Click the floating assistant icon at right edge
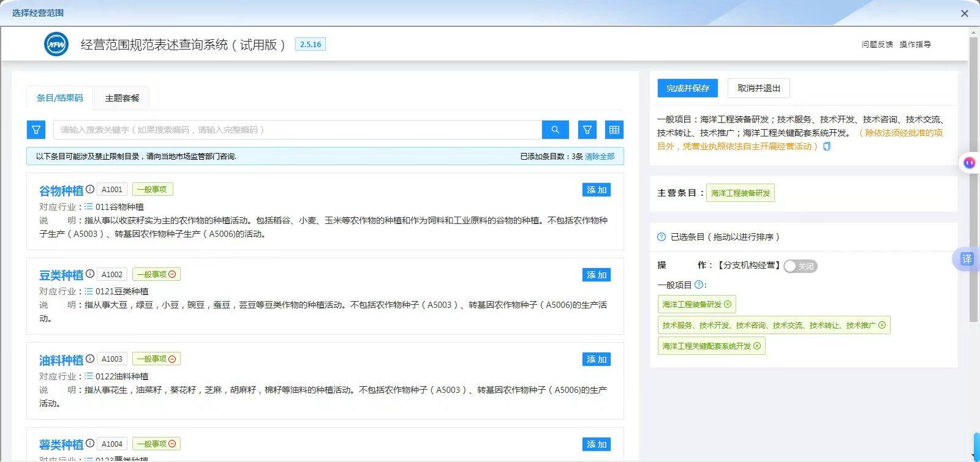 point(969,163)
